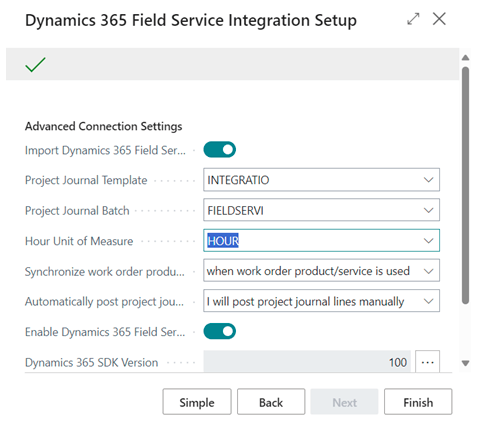This screenshot has height=425, width=482.
Task: Click the Synchronize work order produ... label
Action: (x=105, y=272)
